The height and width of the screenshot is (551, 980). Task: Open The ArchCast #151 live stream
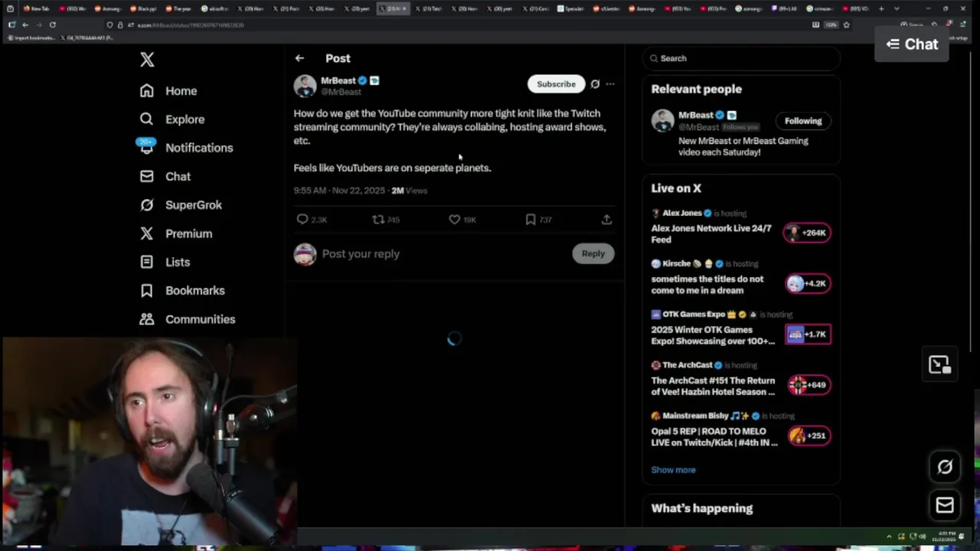tap(713, 386)
